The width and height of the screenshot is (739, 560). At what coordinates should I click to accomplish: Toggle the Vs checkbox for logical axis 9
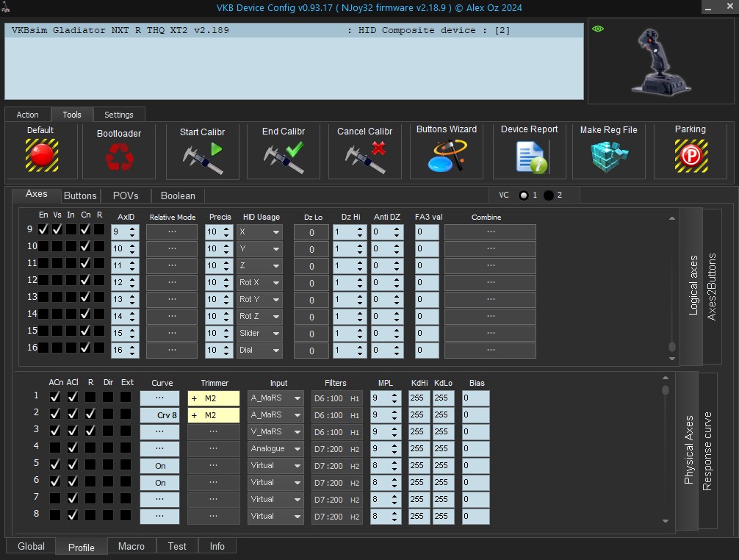coord(57,229)
